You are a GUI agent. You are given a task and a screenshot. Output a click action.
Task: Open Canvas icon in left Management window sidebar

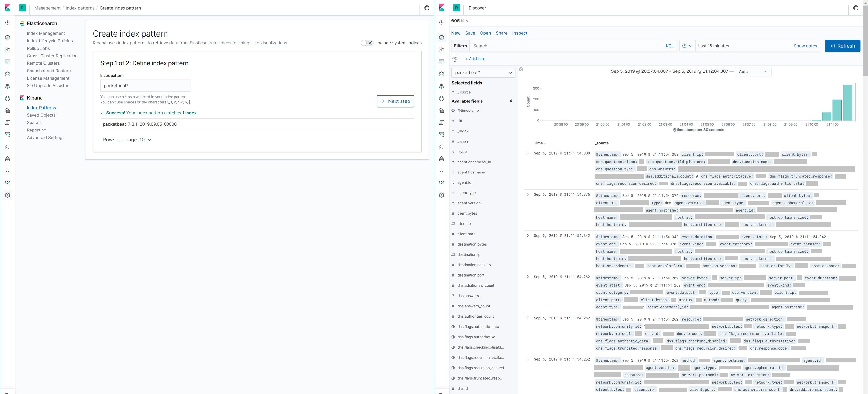pyautogui.click(x=7, y=74)
